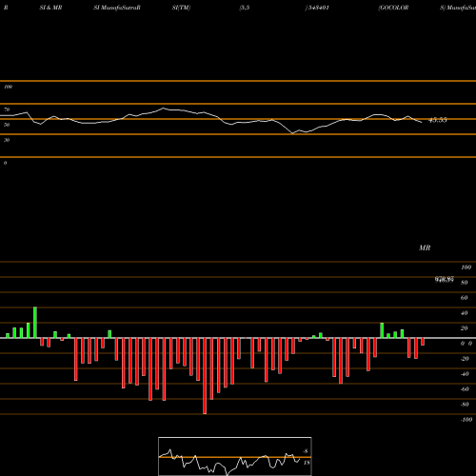Click the -60 label on MR axis
The width and height of the screenshot is (476, 476).
click(x=465, y=389)
